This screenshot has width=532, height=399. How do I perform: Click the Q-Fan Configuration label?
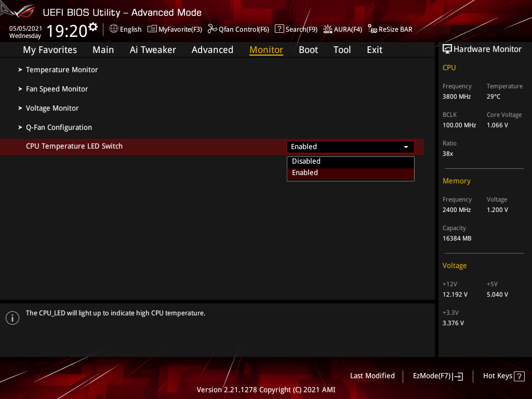point(59,128)
